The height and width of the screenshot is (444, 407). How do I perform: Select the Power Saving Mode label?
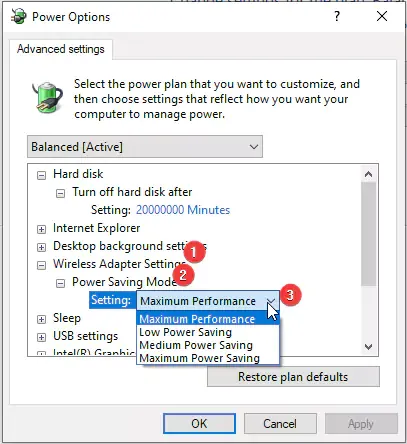point(125,282)
